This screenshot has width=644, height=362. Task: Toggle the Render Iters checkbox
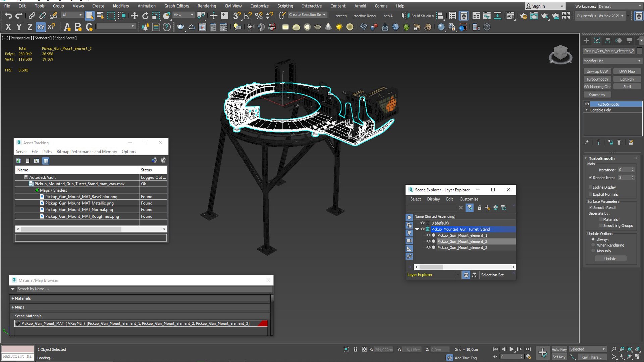[590, 178]
